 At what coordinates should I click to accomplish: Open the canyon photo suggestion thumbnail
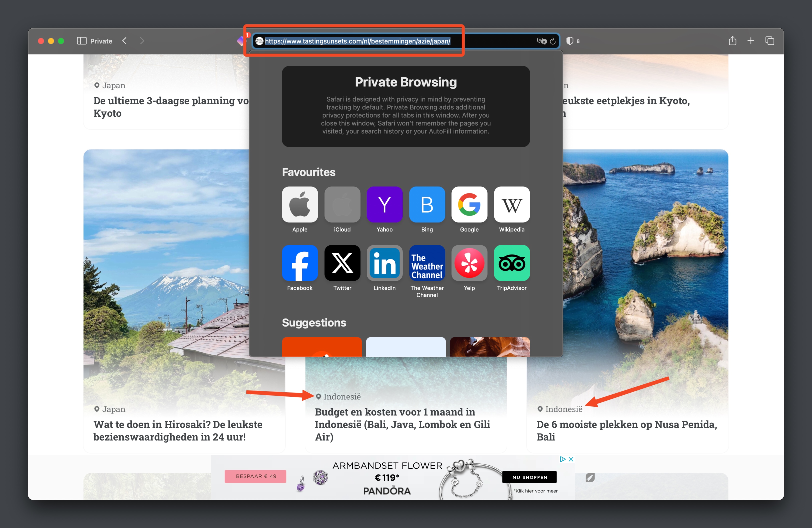pyautogui.click(x=490, y=347)
